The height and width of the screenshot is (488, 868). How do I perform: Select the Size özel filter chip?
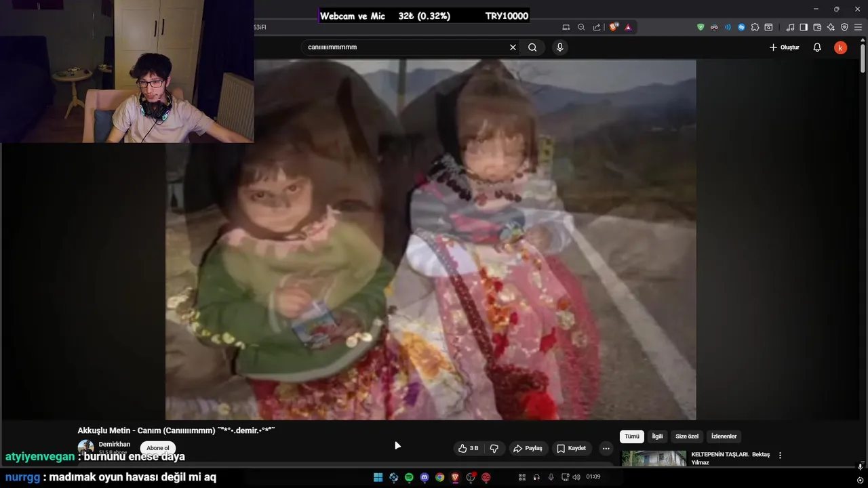tap(686, 436)
